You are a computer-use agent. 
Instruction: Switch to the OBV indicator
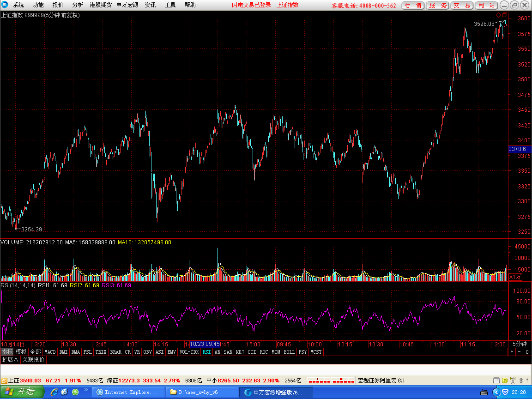click(148, 352)
